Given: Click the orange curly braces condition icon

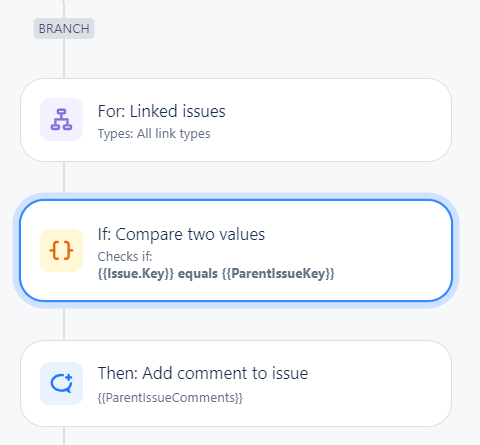Looking at the screenshot, I should point(61,250).
